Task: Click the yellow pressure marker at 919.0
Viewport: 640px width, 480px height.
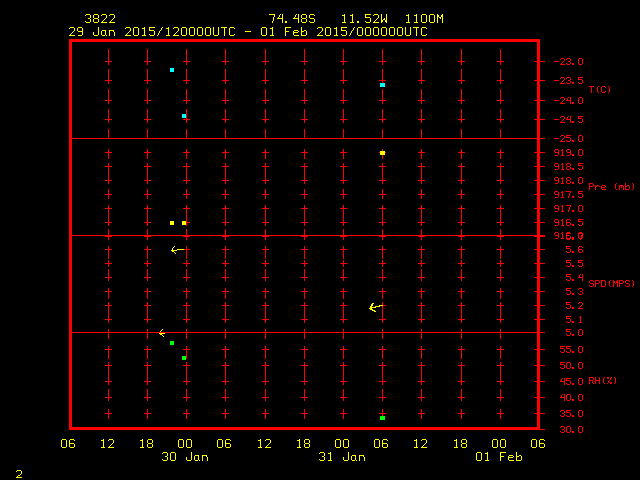Action: coord(382,153)
